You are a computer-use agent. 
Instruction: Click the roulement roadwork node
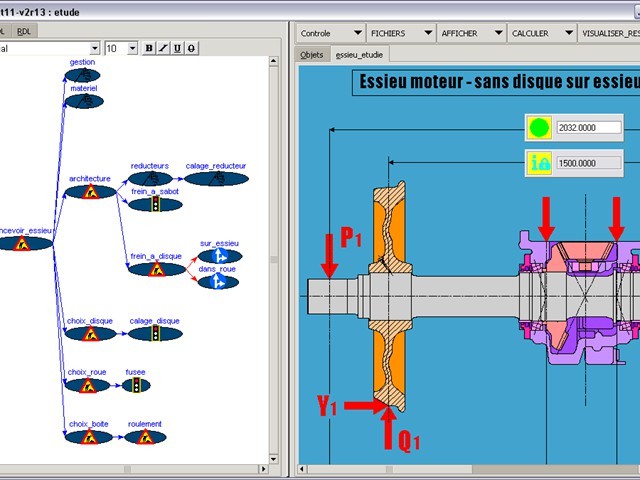tap(145, 437)
